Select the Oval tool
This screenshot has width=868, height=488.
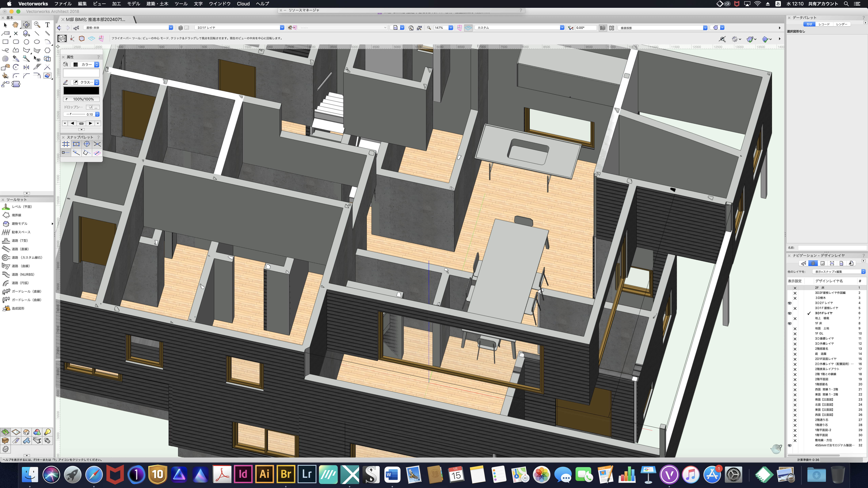[37, 42]
